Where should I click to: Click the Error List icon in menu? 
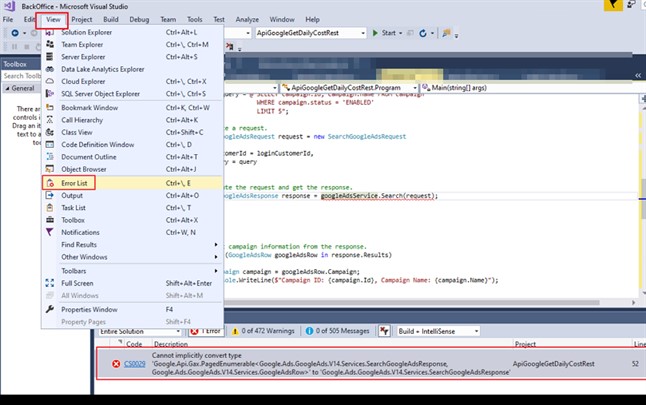(50, 183)
